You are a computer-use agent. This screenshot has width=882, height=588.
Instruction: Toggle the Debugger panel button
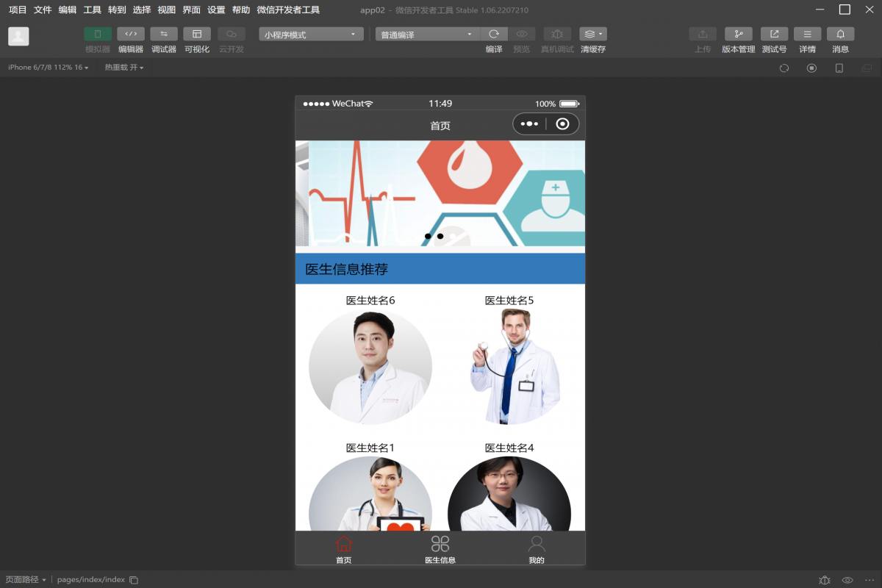(x=164, y=35)
